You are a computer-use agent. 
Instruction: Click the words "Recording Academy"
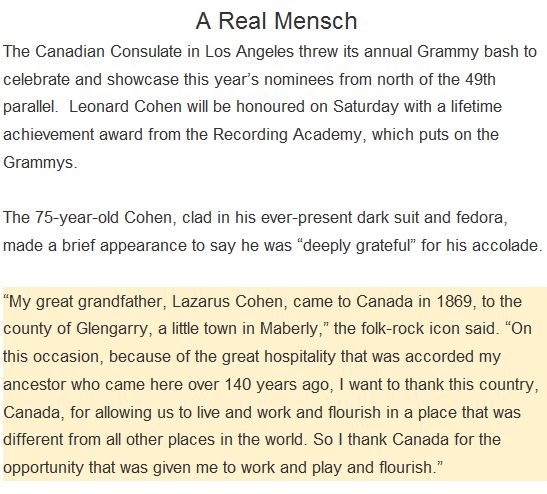(x=287, y=135)
